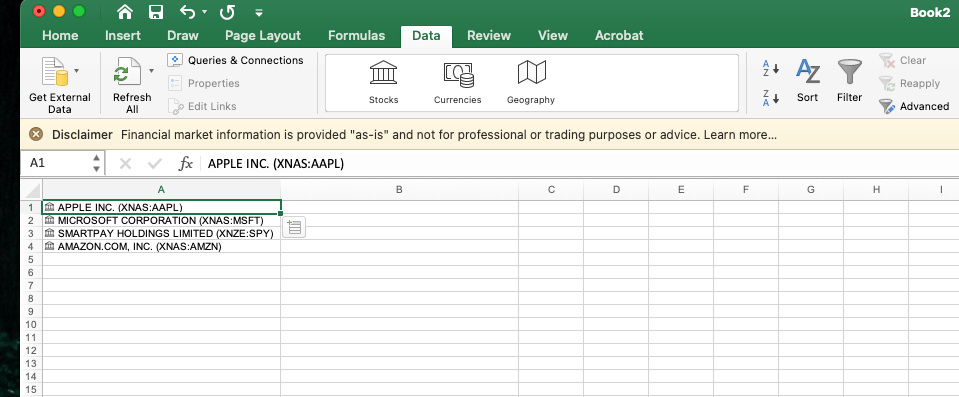Click the Sort A to Z icon

coord(771,69)
